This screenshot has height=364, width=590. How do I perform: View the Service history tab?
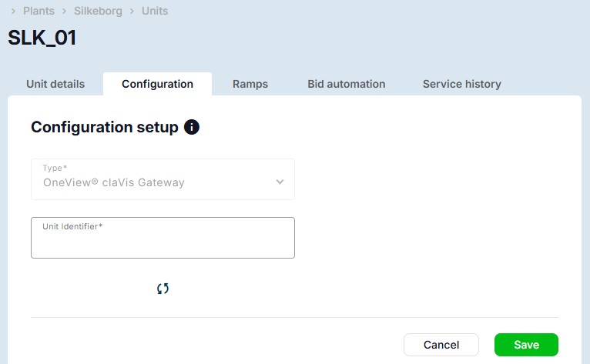point(461,84)
